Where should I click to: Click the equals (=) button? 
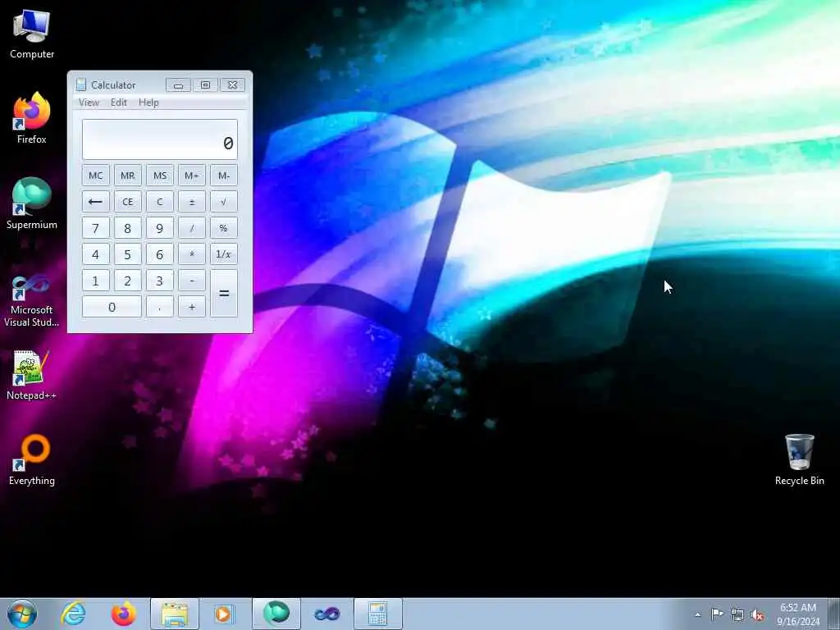(x=224, y=293)
